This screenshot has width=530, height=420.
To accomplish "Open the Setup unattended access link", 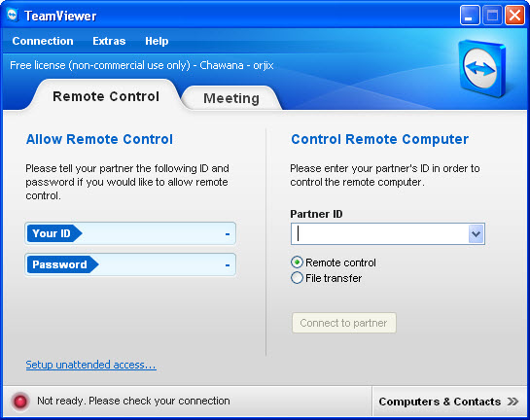I will tap(90, 365).
